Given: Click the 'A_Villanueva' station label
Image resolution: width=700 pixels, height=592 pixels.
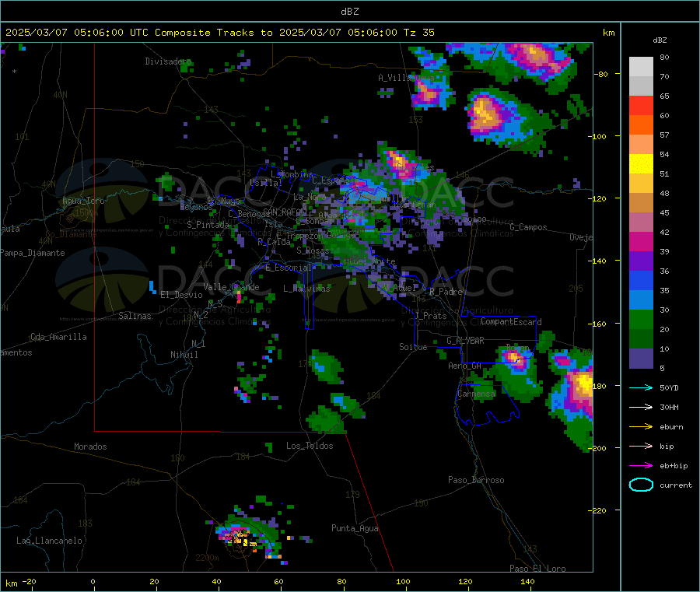Looking at the screenshot, I should click(x=406, y=78).
